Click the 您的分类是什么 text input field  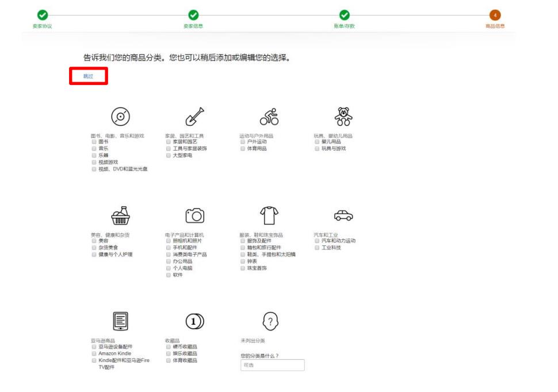[x=272, y=365]
